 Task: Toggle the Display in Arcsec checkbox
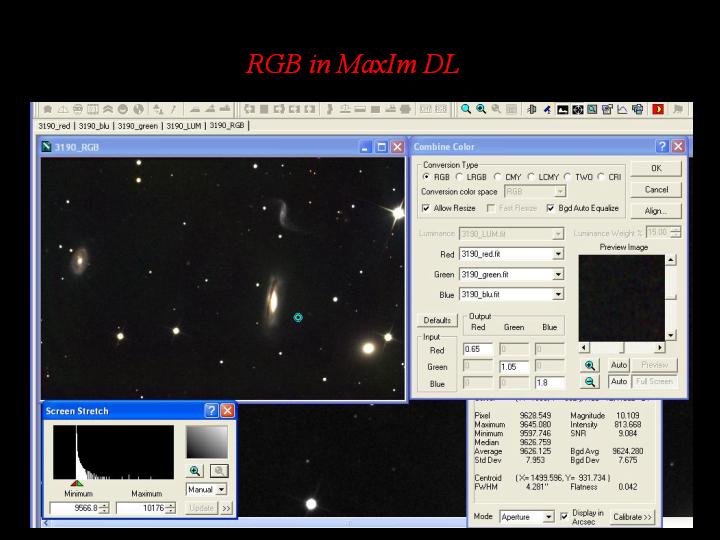point(564,517)
